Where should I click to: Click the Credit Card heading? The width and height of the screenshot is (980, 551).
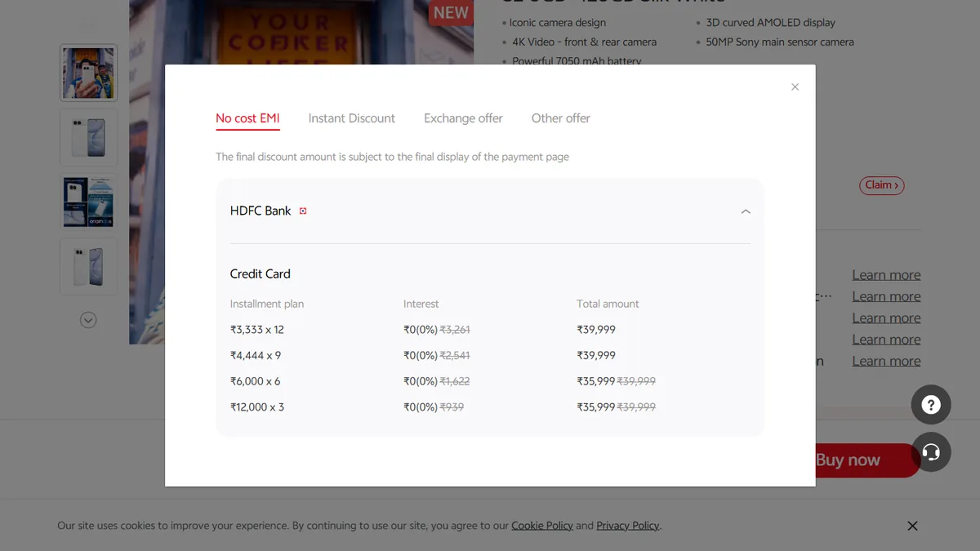point(260,274)
